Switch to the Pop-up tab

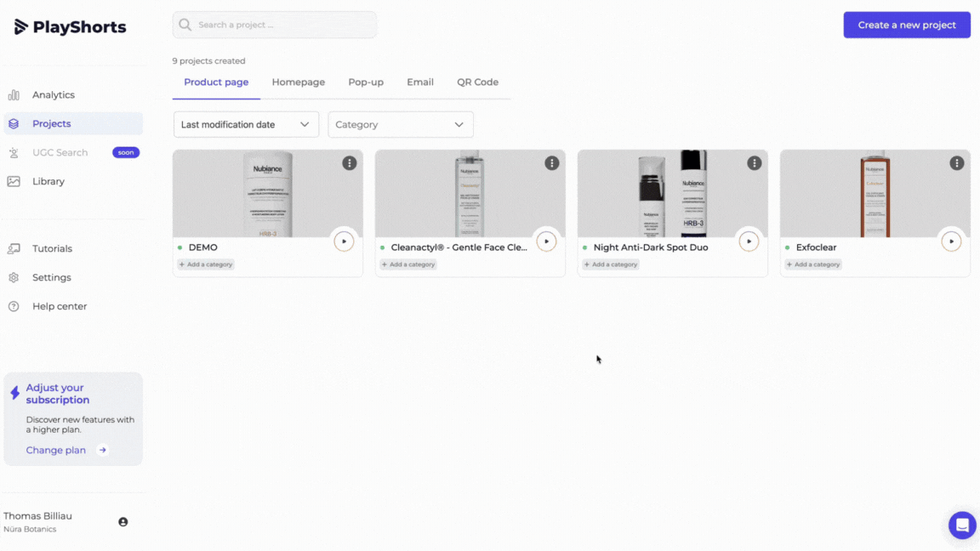tap(366, 82)
